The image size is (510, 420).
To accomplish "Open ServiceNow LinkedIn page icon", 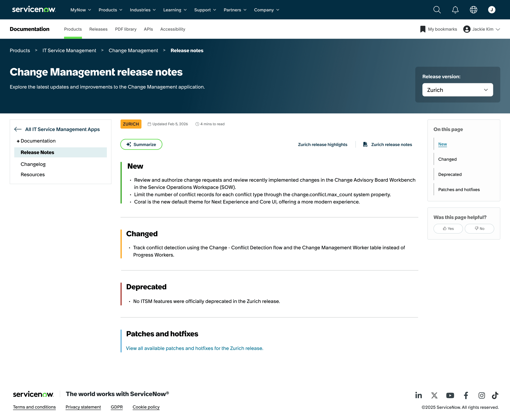I will tap(418, 395).
